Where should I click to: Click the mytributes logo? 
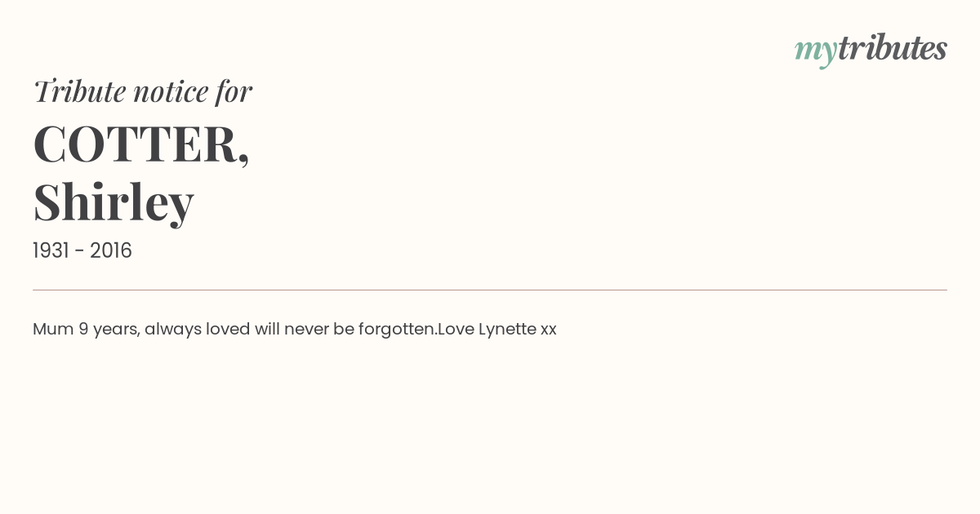[x=871, y=49]
